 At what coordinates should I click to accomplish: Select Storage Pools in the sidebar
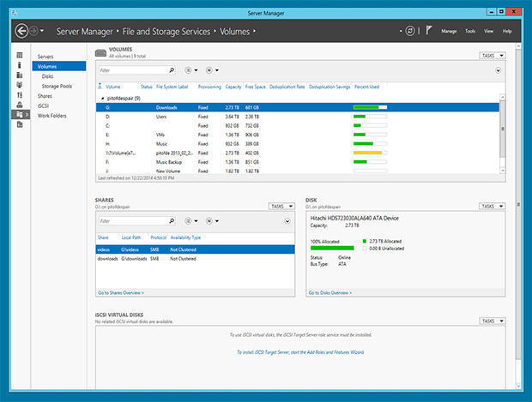click(57, 86)
